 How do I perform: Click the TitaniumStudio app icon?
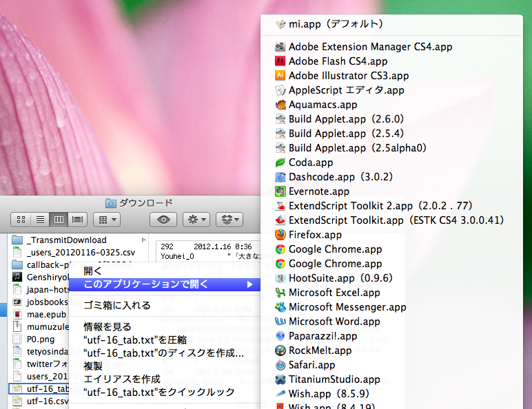[x=280, y=379]
